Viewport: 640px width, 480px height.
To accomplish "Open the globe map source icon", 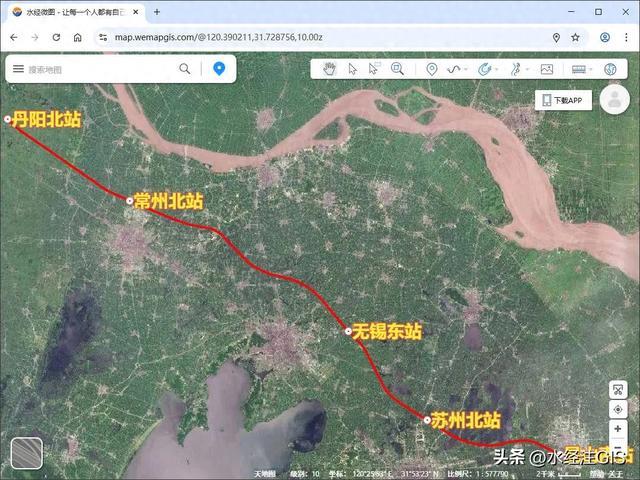I will pos(610,69).
